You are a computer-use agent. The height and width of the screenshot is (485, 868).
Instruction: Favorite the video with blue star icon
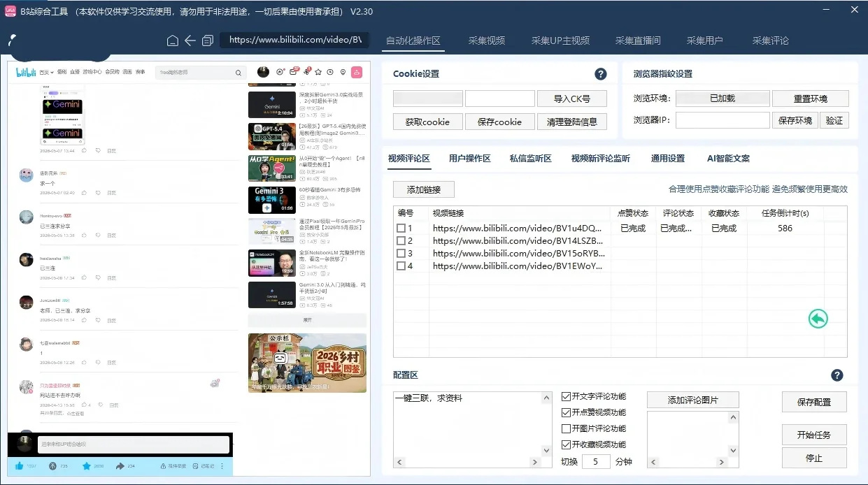pyautogui.click(x=87, y=466)
